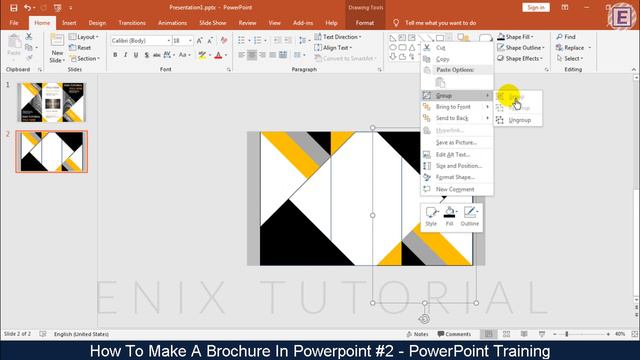Click the zoom slider handle in status bar
This screenshot has height=360, width=640.
click(567, 334)
